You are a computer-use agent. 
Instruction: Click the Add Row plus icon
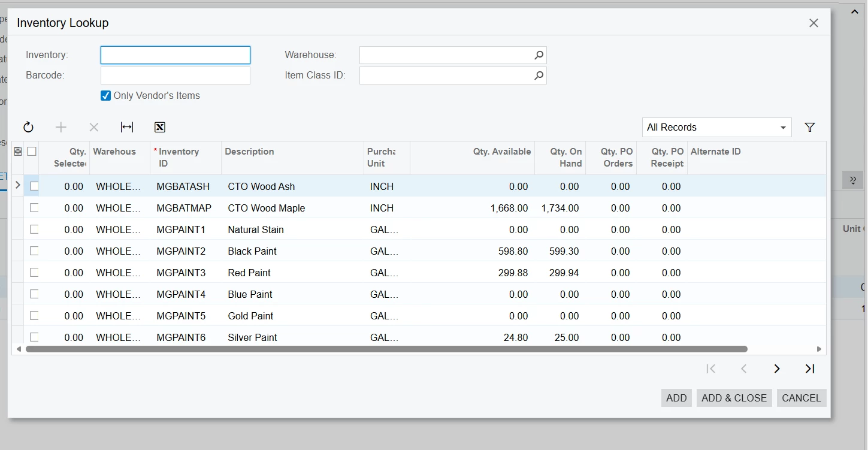[61, 127]
